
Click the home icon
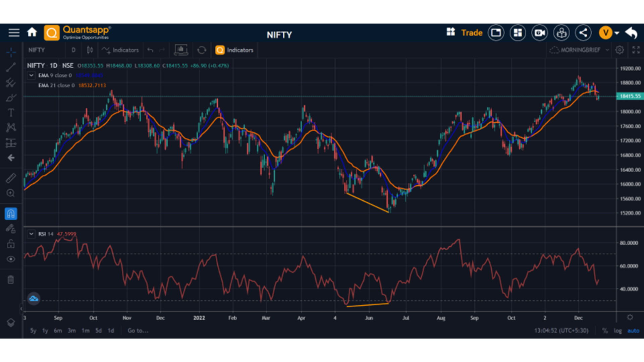32,33
